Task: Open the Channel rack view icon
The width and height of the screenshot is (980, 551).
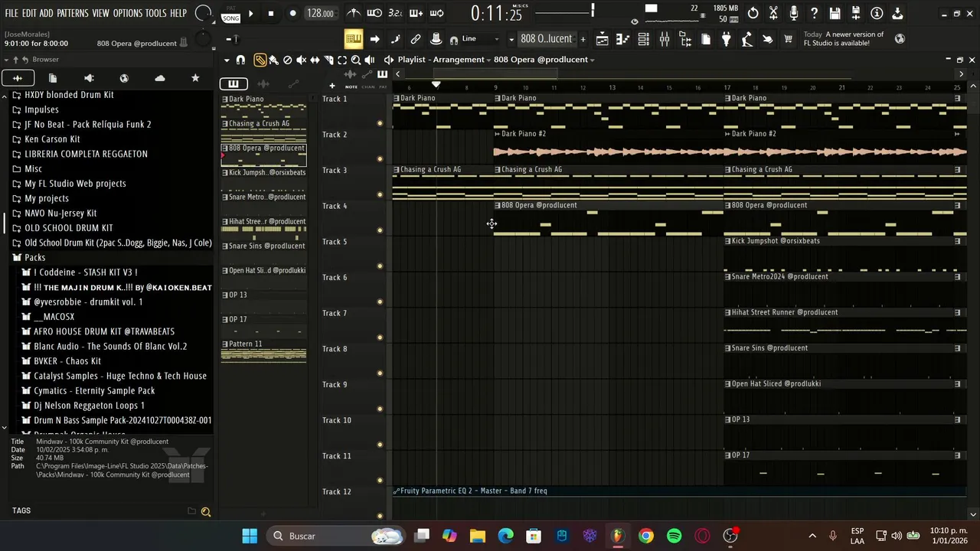Action: (x=644, y=39)
